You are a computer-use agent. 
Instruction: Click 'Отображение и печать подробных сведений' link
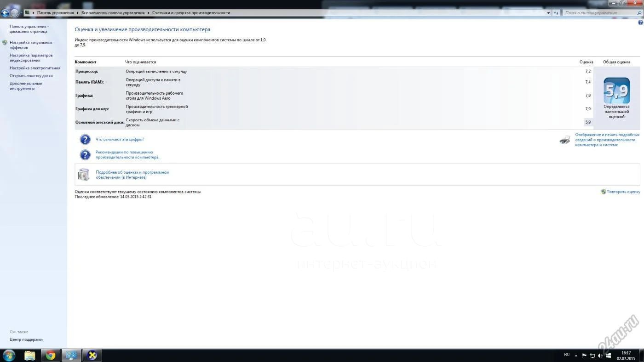pos(607,140)
